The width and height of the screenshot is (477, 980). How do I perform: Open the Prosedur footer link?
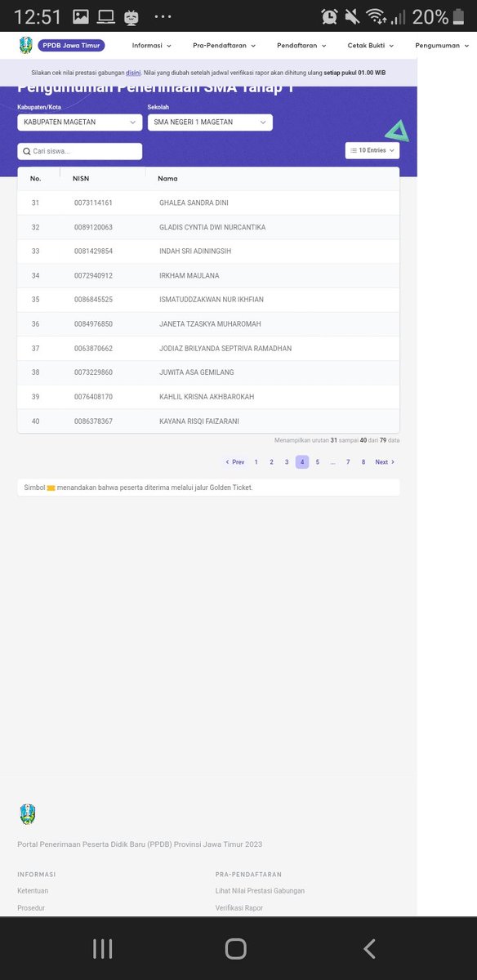[x=31, y=907]
